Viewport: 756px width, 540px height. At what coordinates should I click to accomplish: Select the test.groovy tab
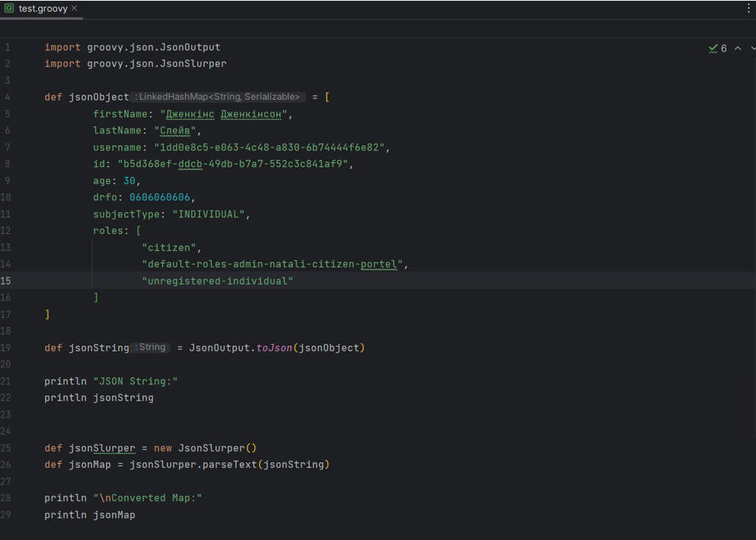(x=43, y=8)
